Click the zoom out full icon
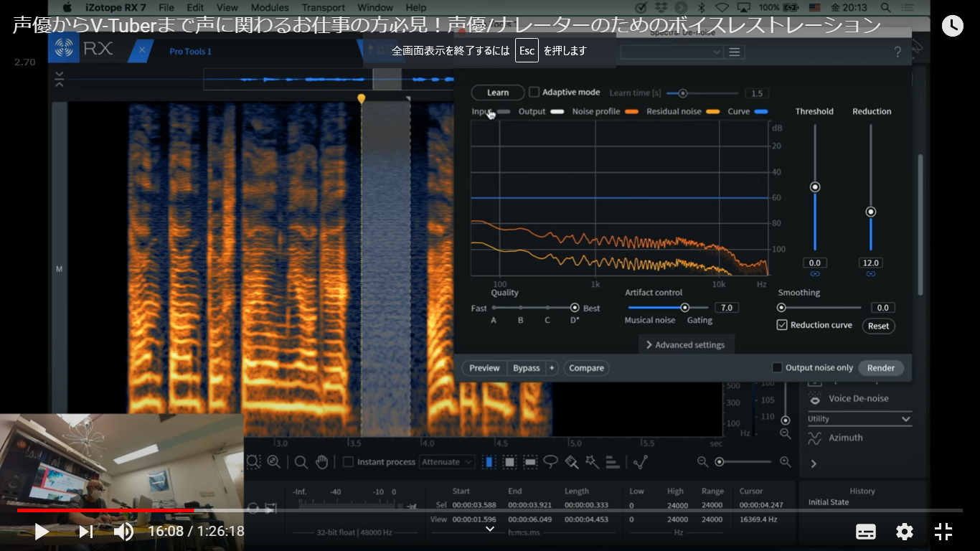Image resolution: width=980 pixels, height=551 pixels. [x=274, y=462]
